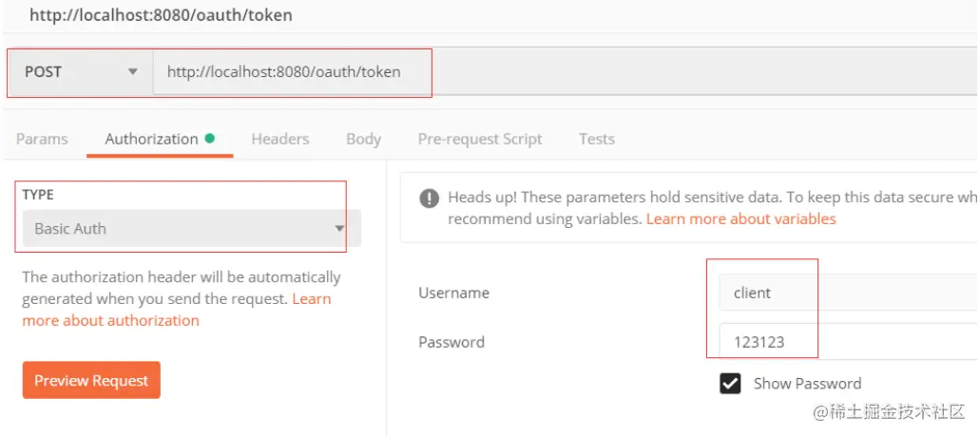Open the POST method dropdown arrow
The height and width of the screenshot is (436, 980).
coord(132,71)
